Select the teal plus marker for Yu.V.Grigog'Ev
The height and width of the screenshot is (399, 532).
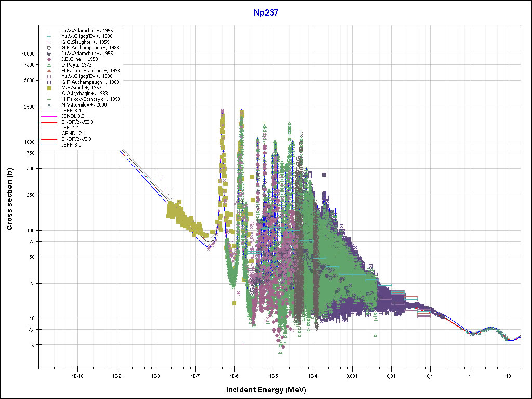49,36
